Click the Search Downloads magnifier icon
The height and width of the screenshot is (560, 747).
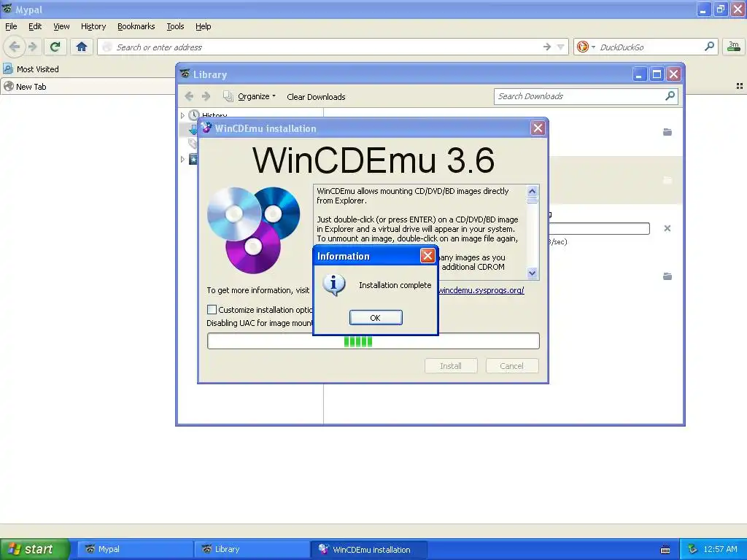coord(670,96)
